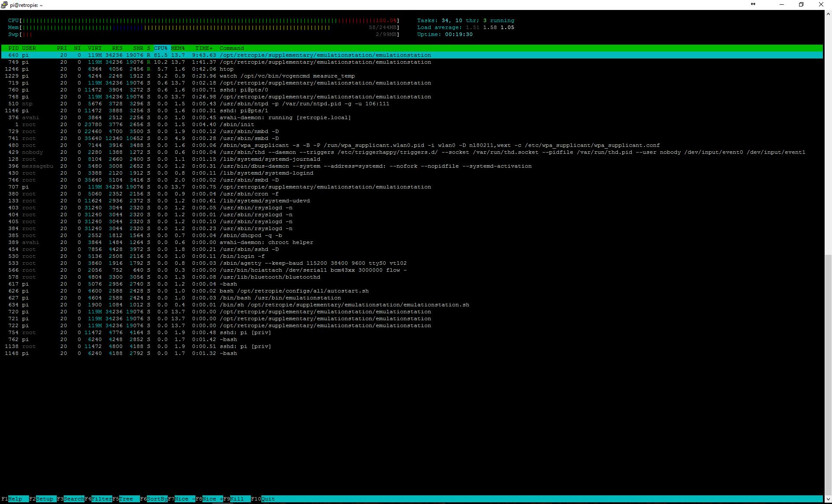Click the F1 Help function key
832x504 pixels.
pos(15,499)
